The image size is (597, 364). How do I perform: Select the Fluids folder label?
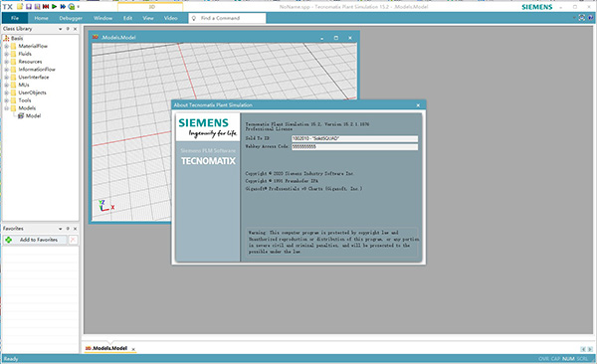click(25, 54)
